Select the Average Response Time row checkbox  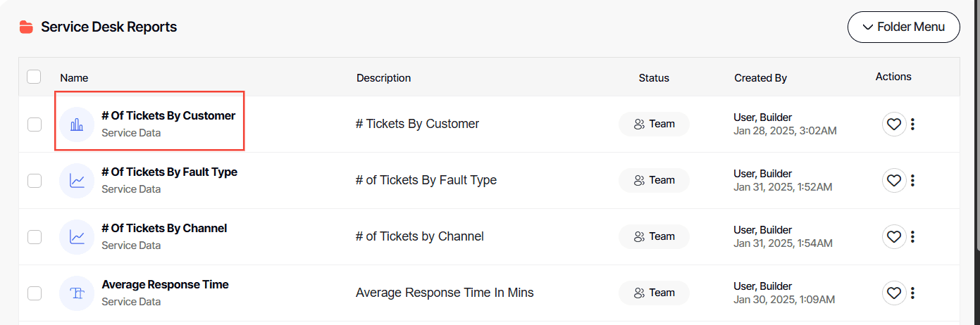point(35,293)
